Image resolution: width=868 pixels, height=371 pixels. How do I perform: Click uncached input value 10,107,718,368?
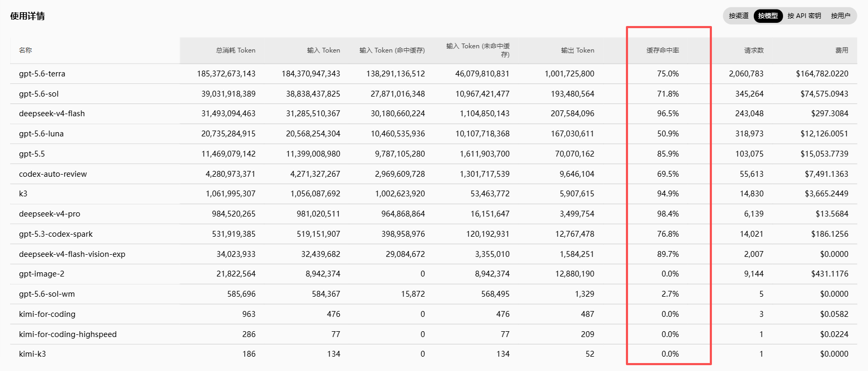click(x=483, y=134)
